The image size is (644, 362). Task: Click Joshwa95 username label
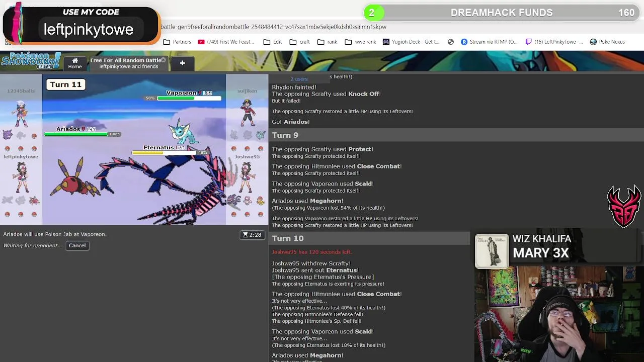[247, 156]
